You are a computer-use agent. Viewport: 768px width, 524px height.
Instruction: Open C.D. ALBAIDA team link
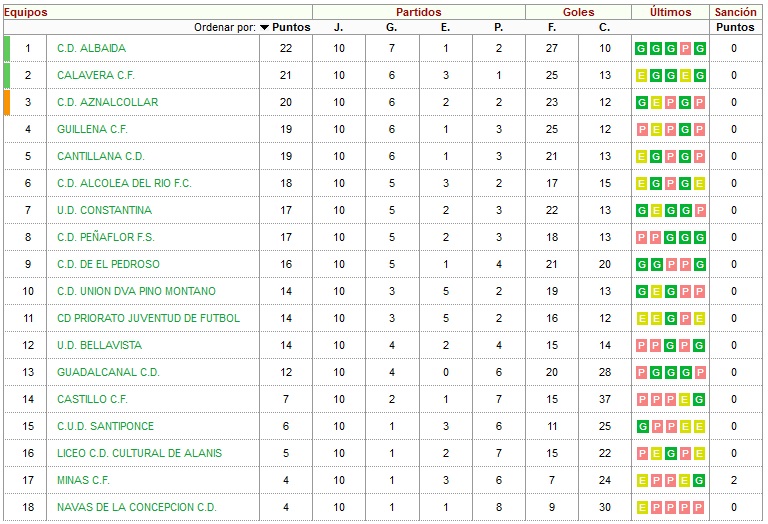point(92,48)
